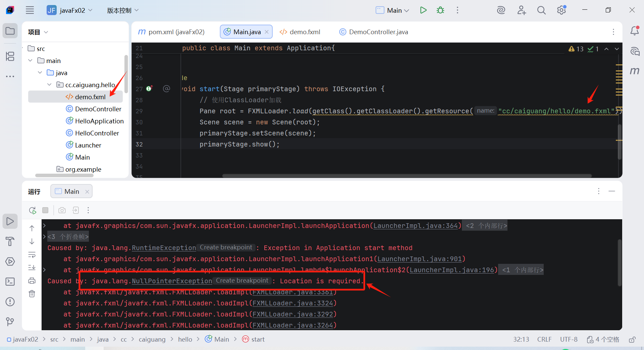Screen dimensions: 644x350
Task: Collapse the main folder
Action: pyautogui.click(x=30, y=61)
